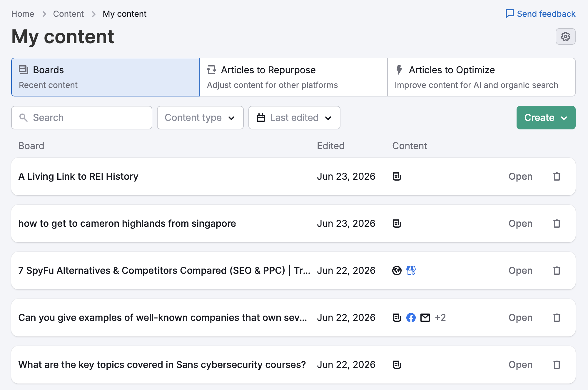
Task: Show the +2 more content types
Action: 440,318
